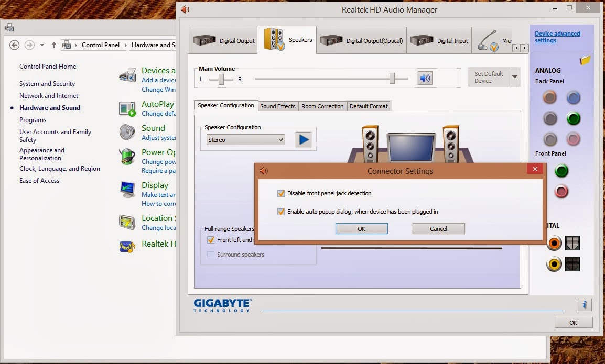605x364 pixels.
Task: Click the Sound category icon in Control Panel
Action: pos(127,132)
